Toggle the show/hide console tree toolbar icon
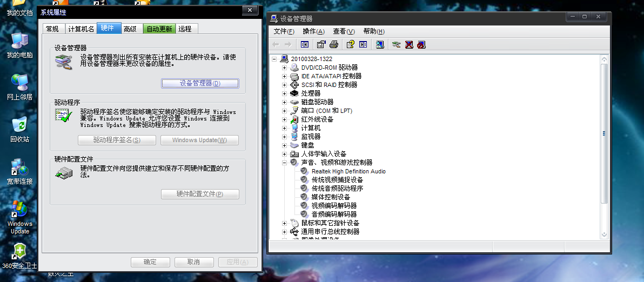 point(304,44)
